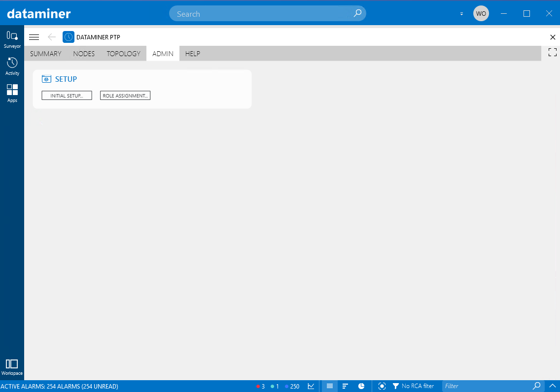Open the Workspace panel
560x392 pixels.
pyautogui.click(x=12, y=367)
